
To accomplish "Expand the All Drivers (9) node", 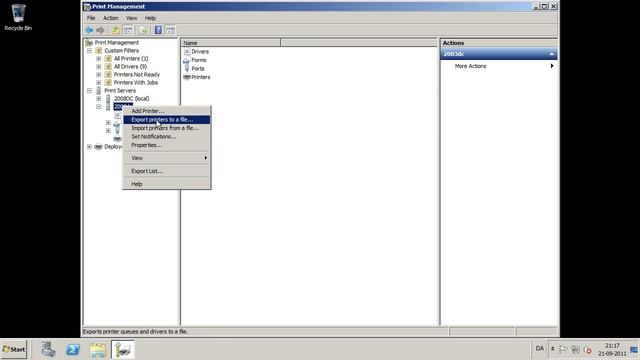I will coord(98,67).
